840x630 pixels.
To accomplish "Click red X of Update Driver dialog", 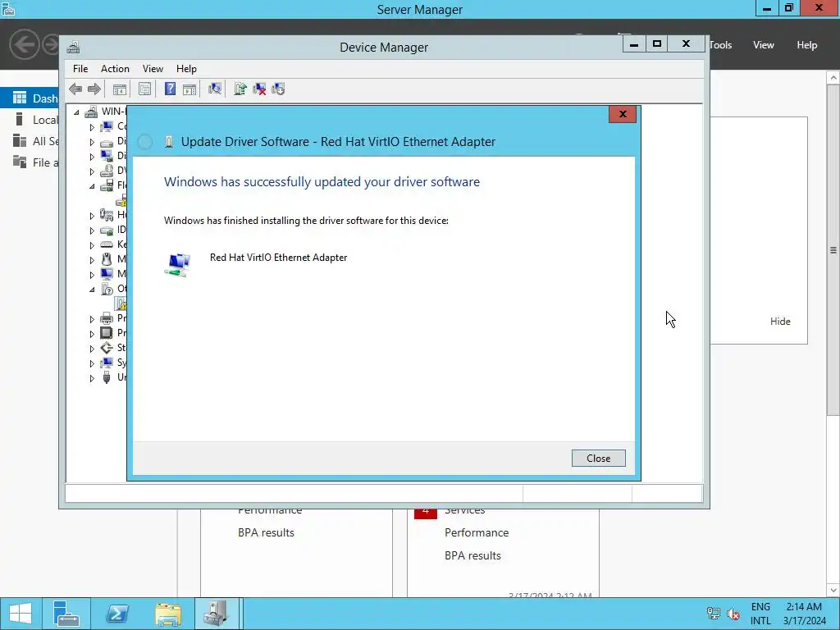I will pos(623,114).
